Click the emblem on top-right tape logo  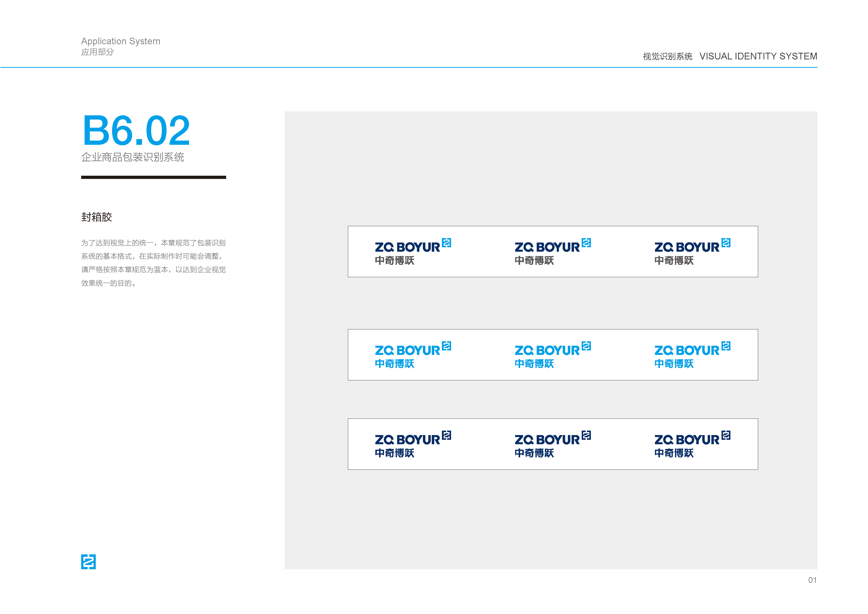click(x=725, y=242)
